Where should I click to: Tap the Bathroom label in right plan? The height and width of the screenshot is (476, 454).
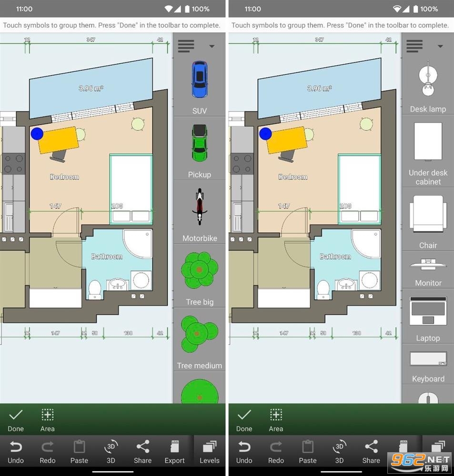pyautogui.click(x=335, y=257)
